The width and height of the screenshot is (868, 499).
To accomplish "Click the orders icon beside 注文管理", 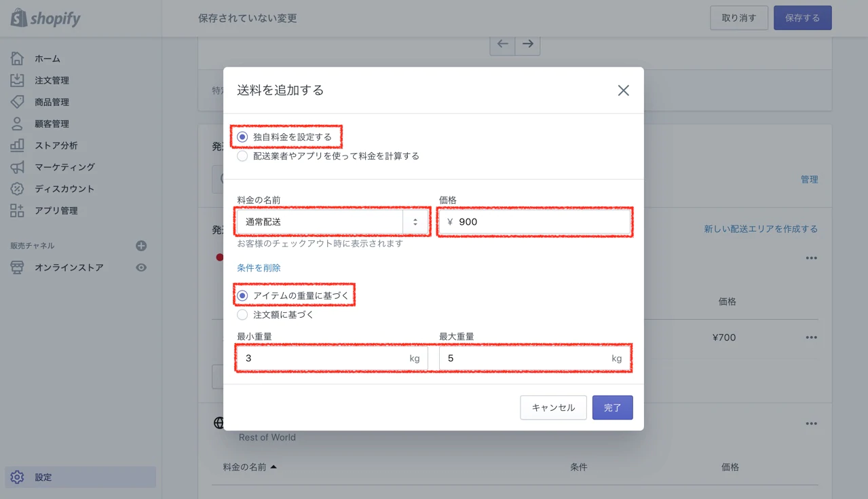I will [x=17, y=80].
